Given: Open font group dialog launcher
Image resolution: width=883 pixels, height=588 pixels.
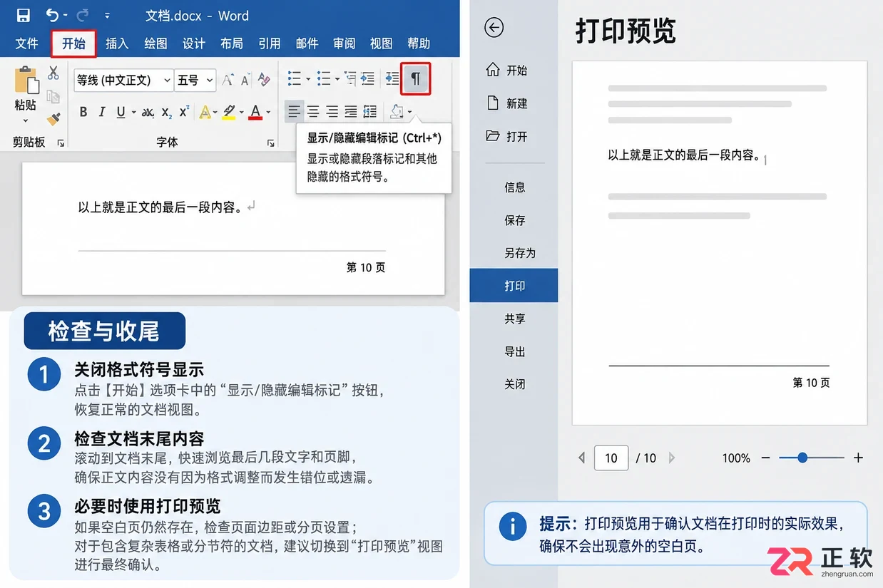Looking at the screenshot, I should tap(271, 143).
